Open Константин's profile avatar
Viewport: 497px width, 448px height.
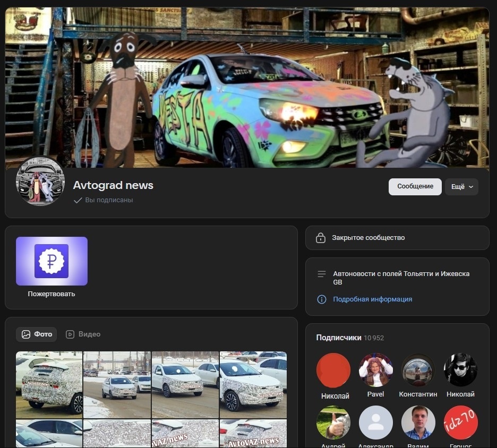[x=418, y=370]
